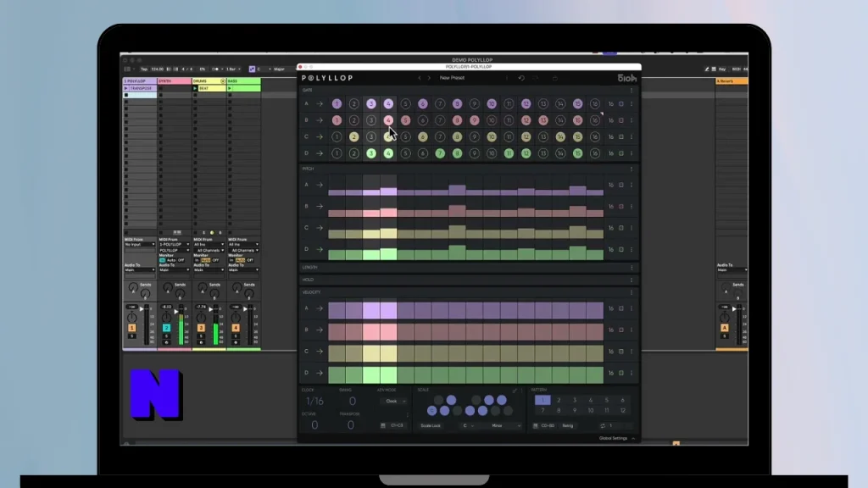Click the Clock rate 1/16 value

pos(314,401)
